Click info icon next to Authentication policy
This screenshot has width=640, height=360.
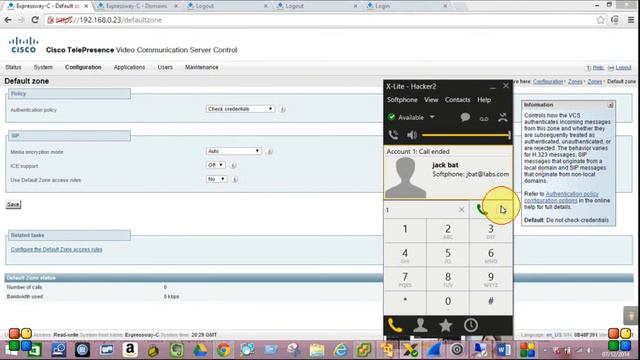click(x=282, y=109)
